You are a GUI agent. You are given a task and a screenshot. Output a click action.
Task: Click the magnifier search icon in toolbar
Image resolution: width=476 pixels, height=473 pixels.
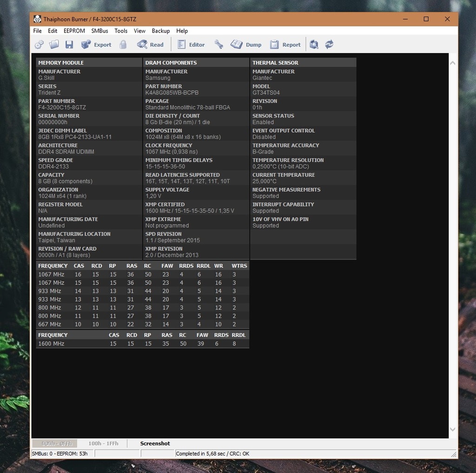coord(314,45)
